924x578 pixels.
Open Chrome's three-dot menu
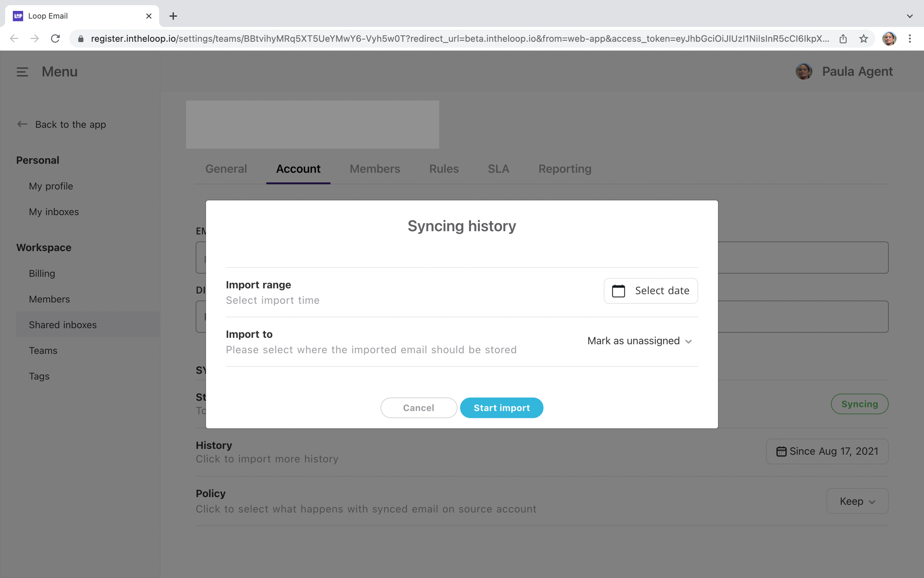click(910, 39)
